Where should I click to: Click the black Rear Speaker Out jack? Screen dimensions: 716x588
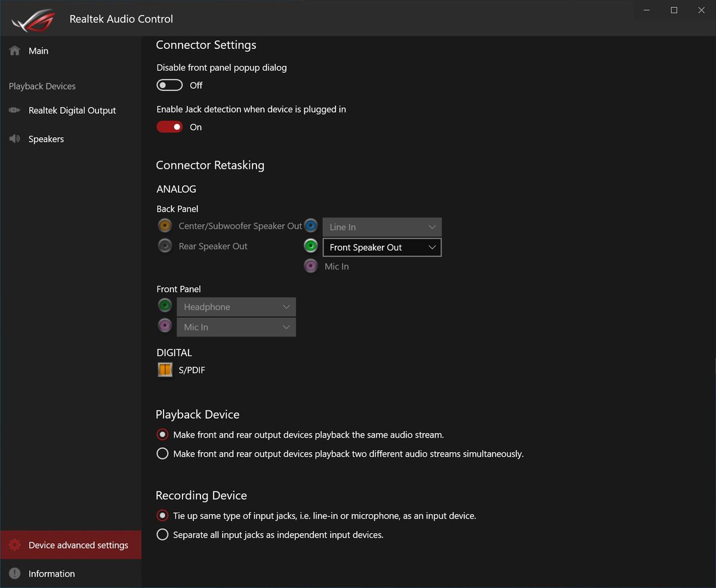click(x=165, y=246)
